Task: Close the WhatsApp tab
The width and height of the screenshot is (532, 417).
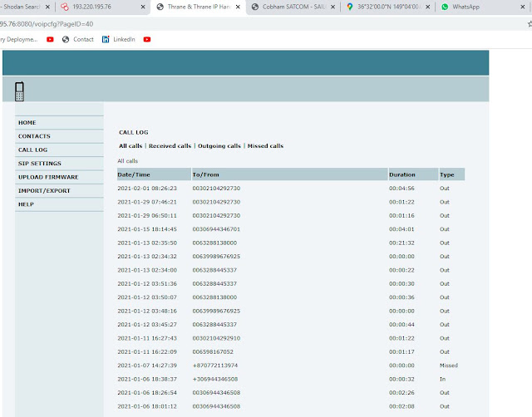Action: (x=523, y=7)
